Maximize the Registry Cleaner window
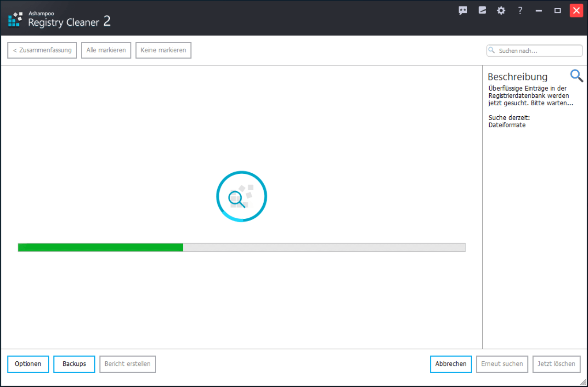 click(x=558, y=11)
